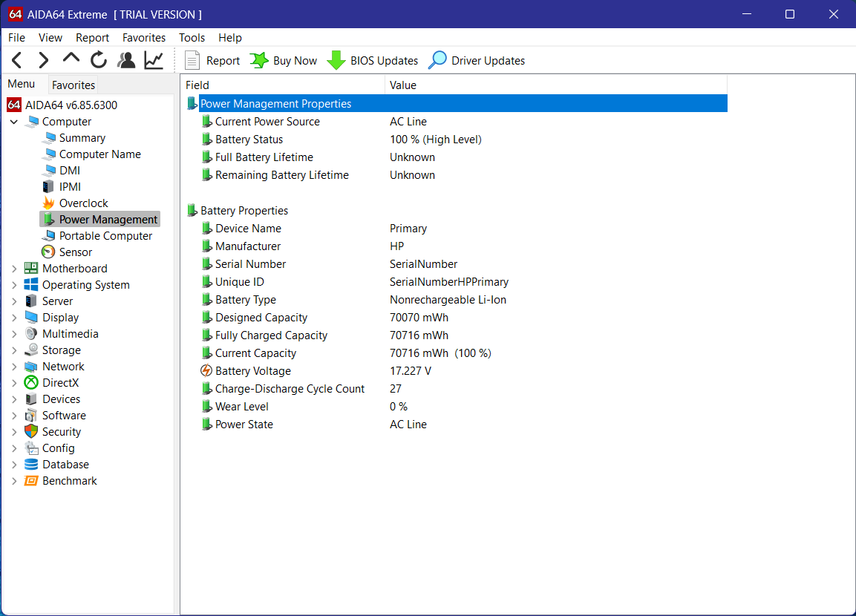Expand the Network node
The image size is (856, 616).
(x=14, y=367)
